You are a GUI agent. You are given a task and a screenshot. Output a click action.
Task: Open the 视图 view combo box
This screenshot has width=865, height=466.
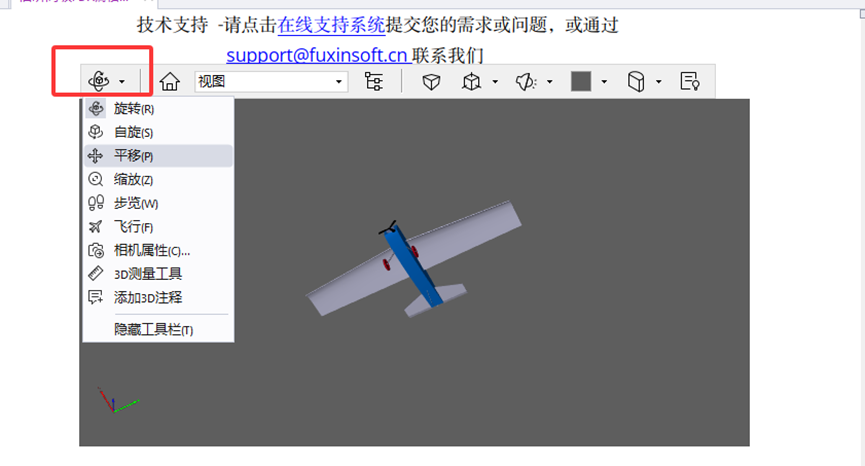click(270, 81)
